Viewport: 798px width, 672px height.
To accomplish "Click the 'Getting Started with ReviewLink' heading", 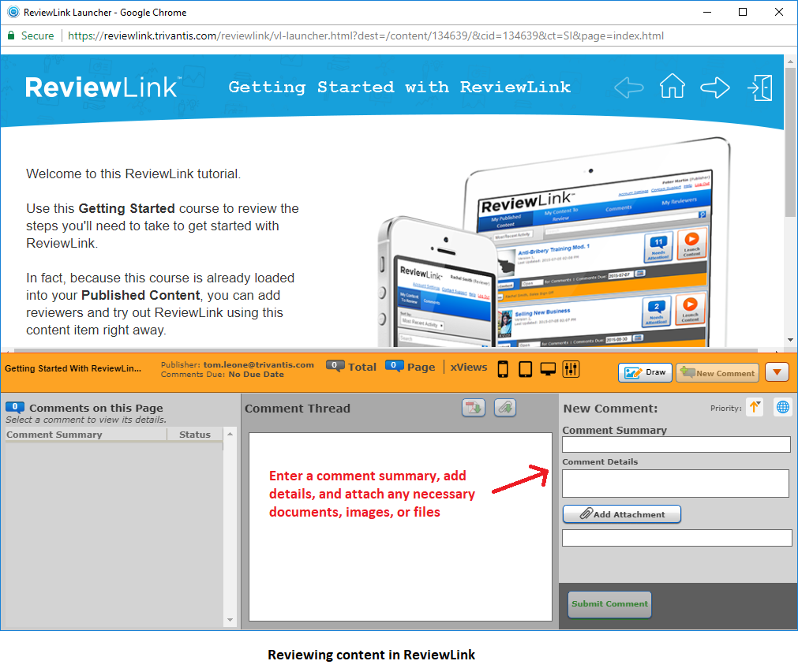I will (399, 87).
